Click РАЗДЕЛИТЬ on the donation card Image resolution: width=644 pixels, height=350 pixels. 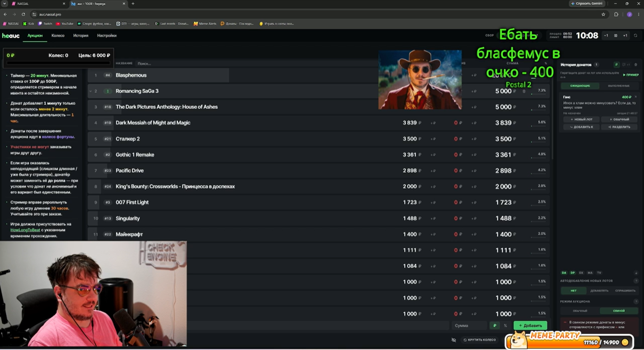619,127
